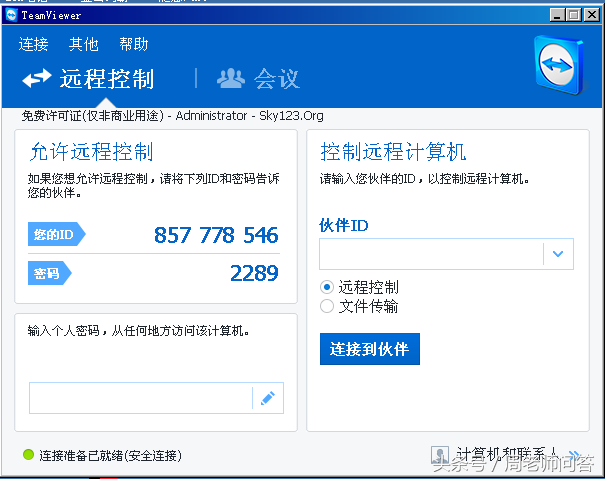Minimize the TeamViewer window
The image size is (605, 479).
click(x=557, y=15)
